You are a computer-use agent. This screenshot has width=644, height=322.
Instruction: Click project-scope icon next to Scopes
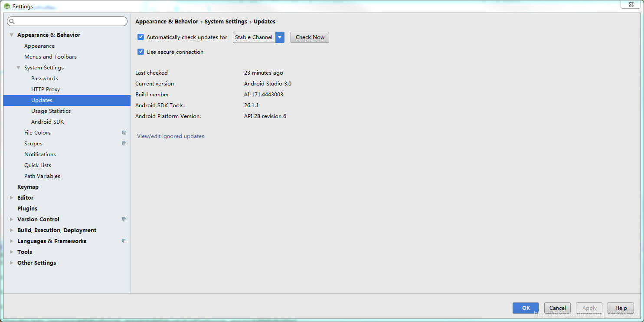(124, 143)
